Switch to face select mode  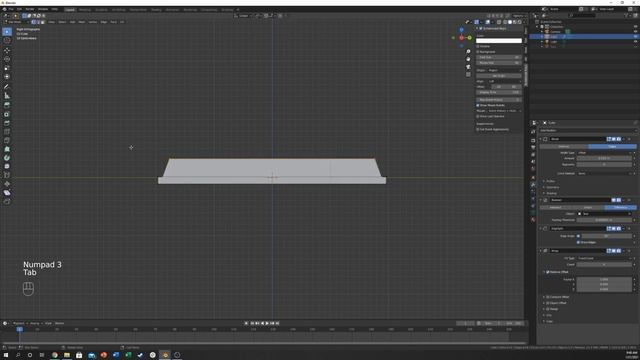click(x=43, y=22)
